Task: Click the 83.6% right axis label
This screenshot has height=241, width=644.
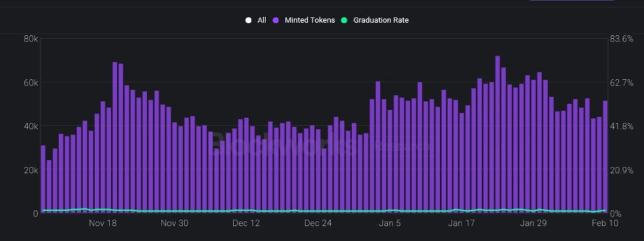Action: [622, 39]
